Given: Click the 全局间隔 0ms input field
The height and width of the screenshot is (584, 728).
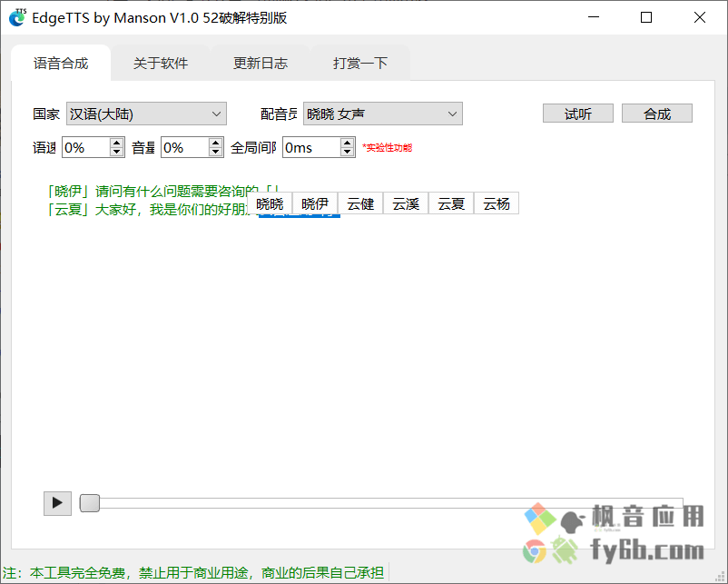Looking at the screenshot, I should (x=311, y=148).
